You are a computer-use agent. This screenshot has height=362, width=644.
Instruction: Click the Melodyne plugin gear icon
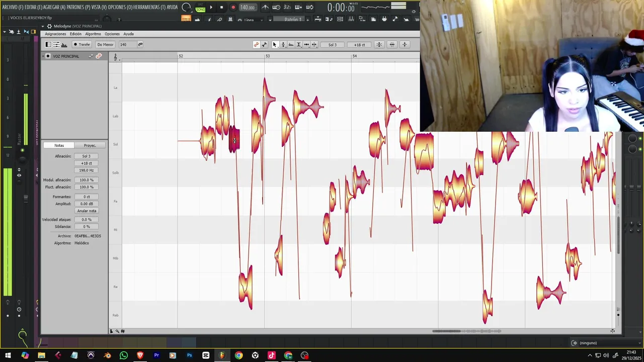point(49,26)
